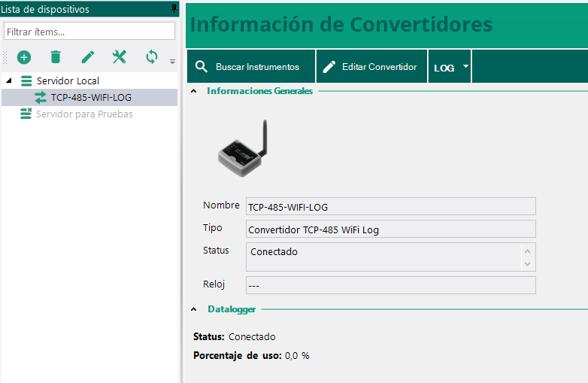Click the Filtrar ítems search field
588x383 pixels.
[89, 32]
